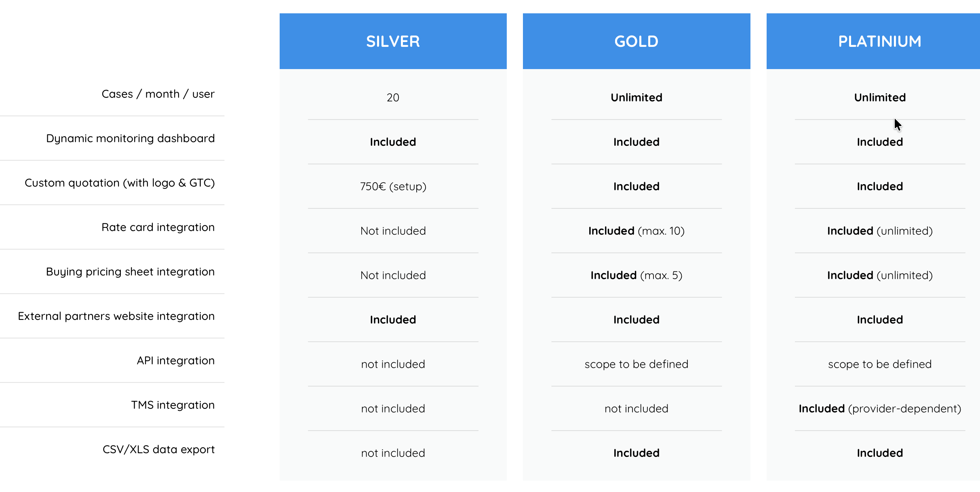Click the CSV/XLS data export label

[x=158, y=450]
